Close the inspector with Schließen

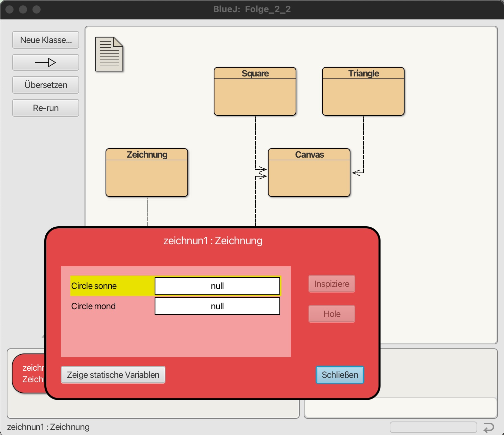(340, 375)
